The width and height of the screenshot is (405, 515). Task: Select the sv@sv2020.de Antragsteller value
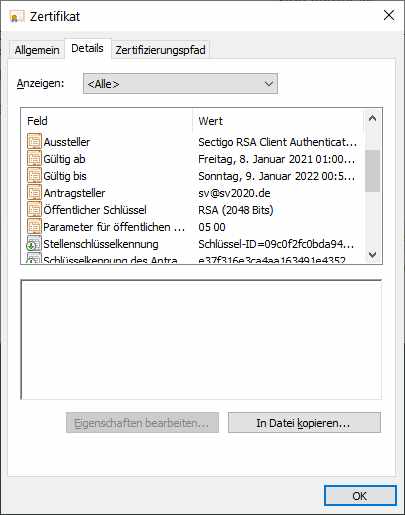point(234,193)
